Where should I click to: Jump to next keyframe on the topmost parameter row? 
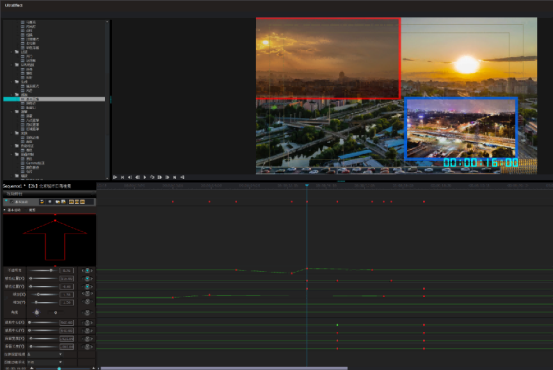[x=92, y=271]
